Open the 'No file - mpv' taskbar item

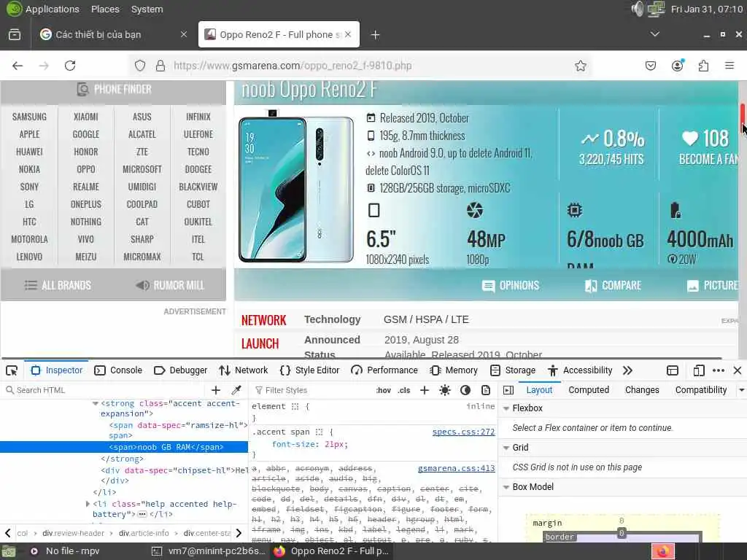(66, 551)
